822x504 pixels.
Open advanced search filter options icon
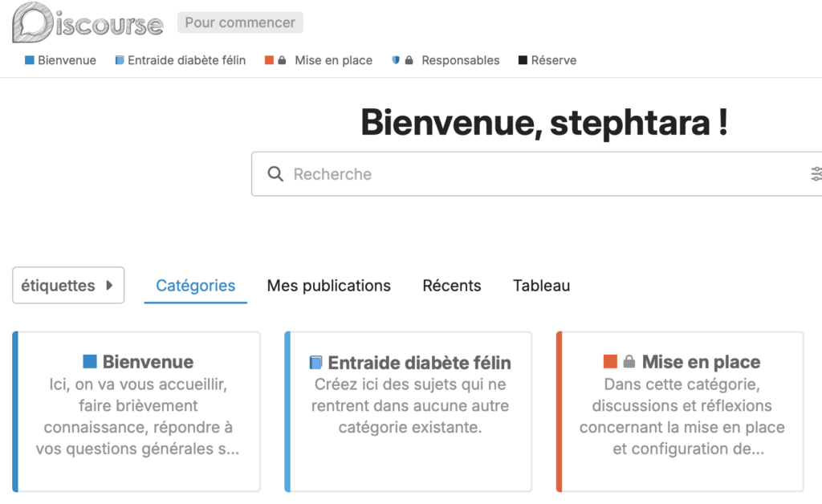[x=816, y=174]
